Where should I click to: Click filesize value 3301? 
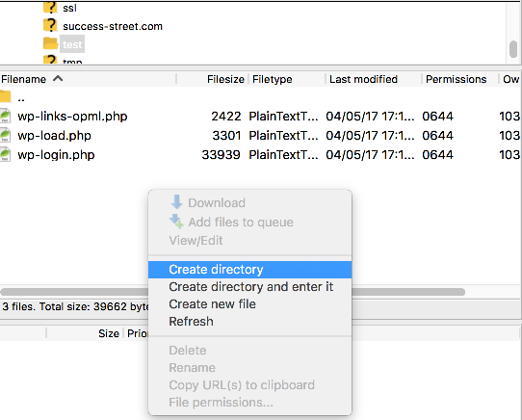pos(226,136)
